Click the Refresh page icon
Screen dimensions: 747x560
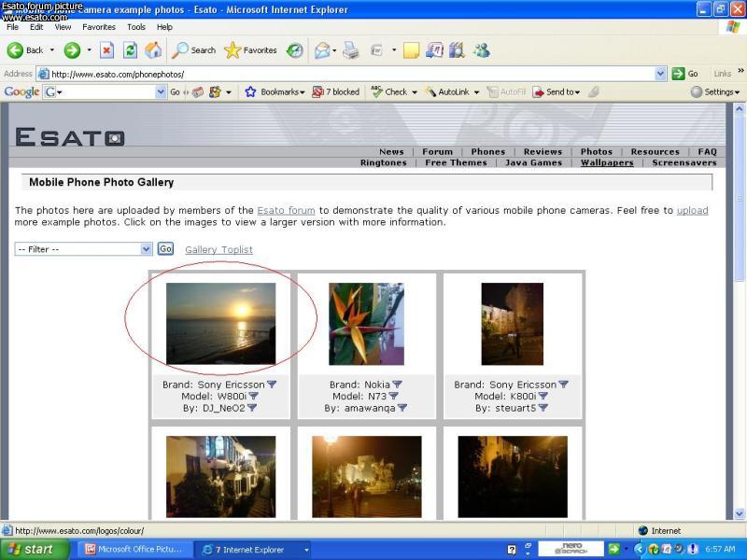pos(130,50)
